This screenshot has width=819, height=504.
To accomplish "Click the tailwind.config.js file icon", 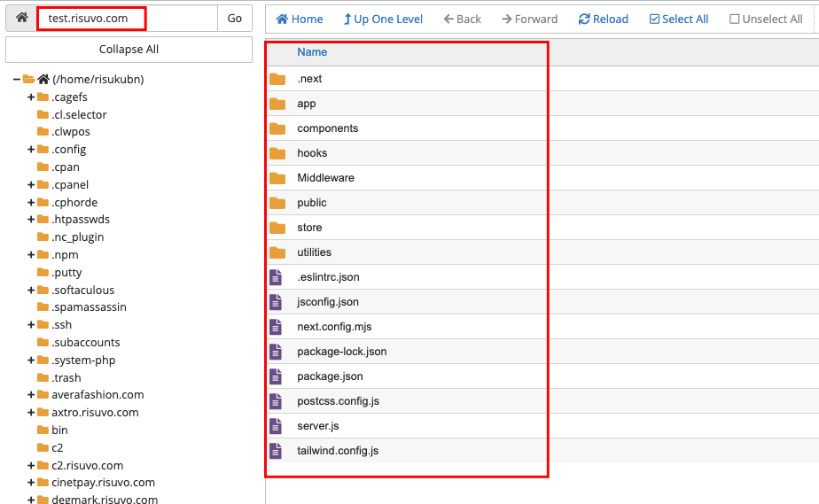I will [277, 451].
